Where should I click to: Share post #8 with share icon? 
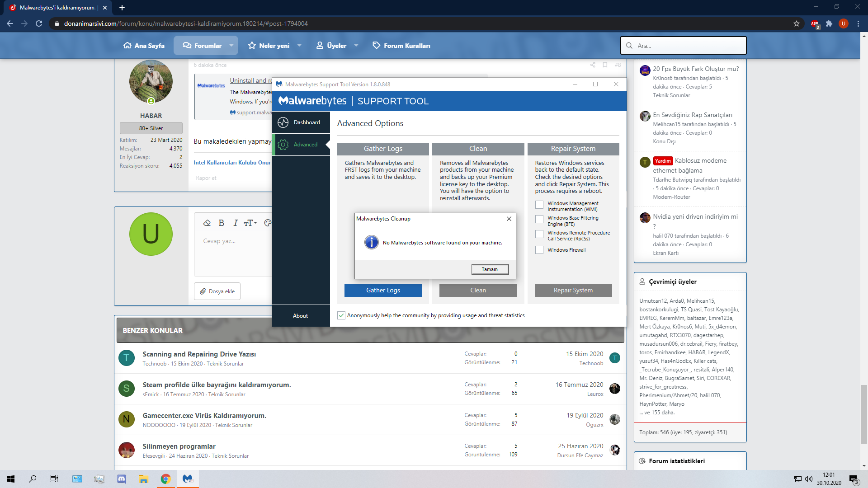(x=593, y=65)
